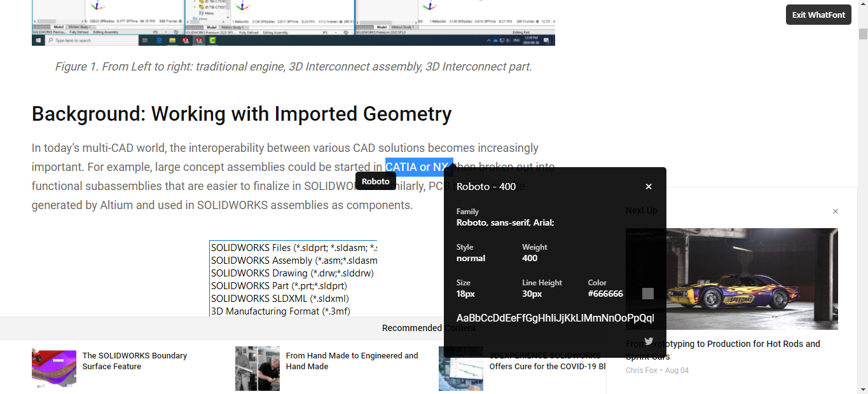Select 'SOLIDWORKS Files (*.sldprt; *.sldasm' list entry
This screenshot has height=394, width=868.
(x=294, y=248)
